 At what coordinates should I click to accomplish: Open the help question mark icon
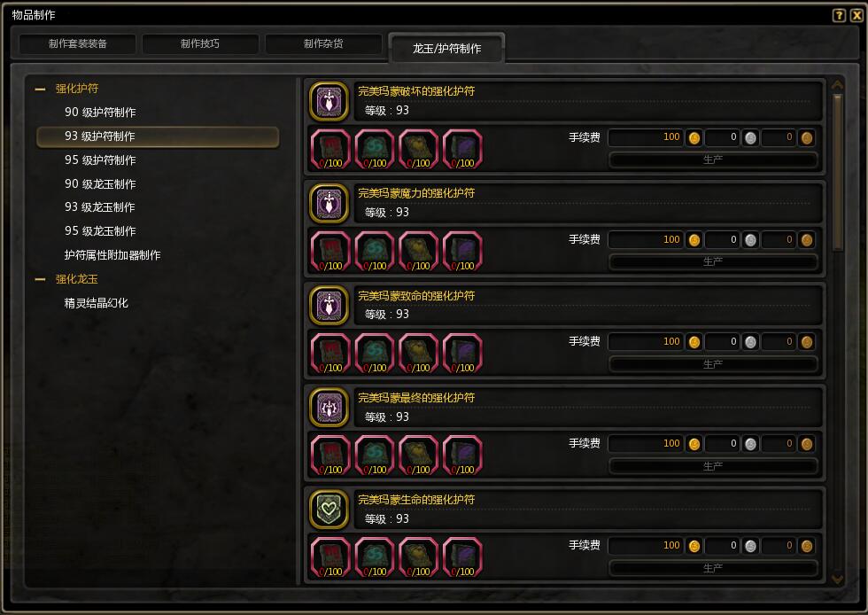click(x=840, y=15)
